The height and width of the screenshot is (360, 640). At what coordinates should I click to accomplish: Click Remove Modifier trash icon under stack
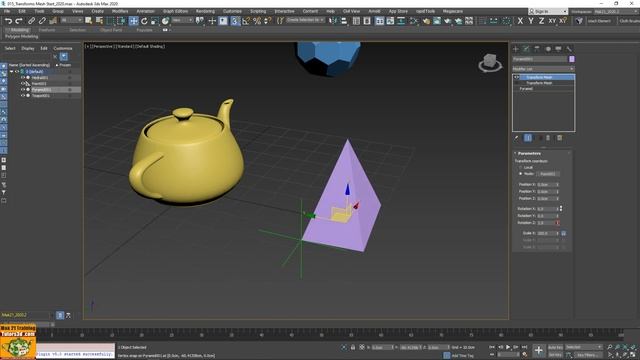tap(548, 138)
